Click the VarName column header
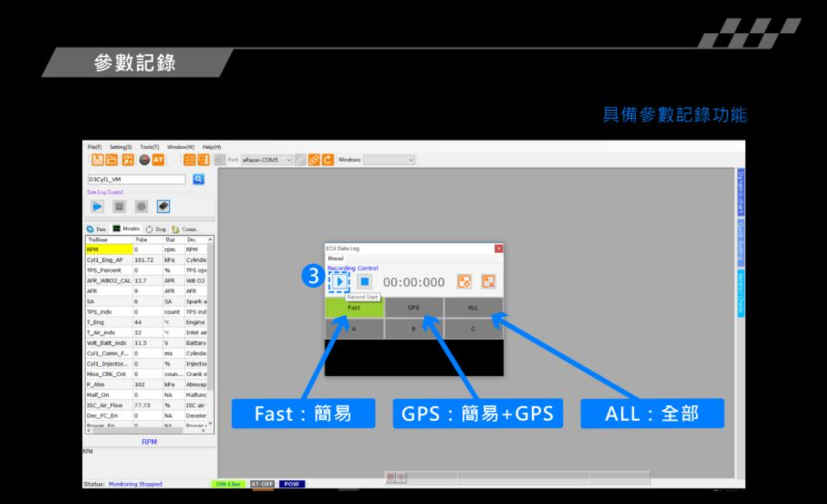 point(109,240)
